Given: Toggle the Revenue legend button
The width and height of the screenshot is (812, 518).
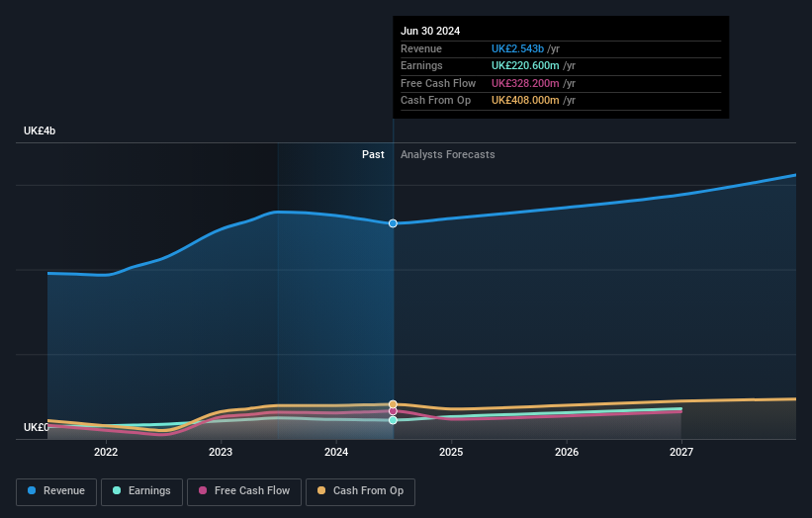Looking at the screenshot, I should pyautogui.click(x=56, y=491).
